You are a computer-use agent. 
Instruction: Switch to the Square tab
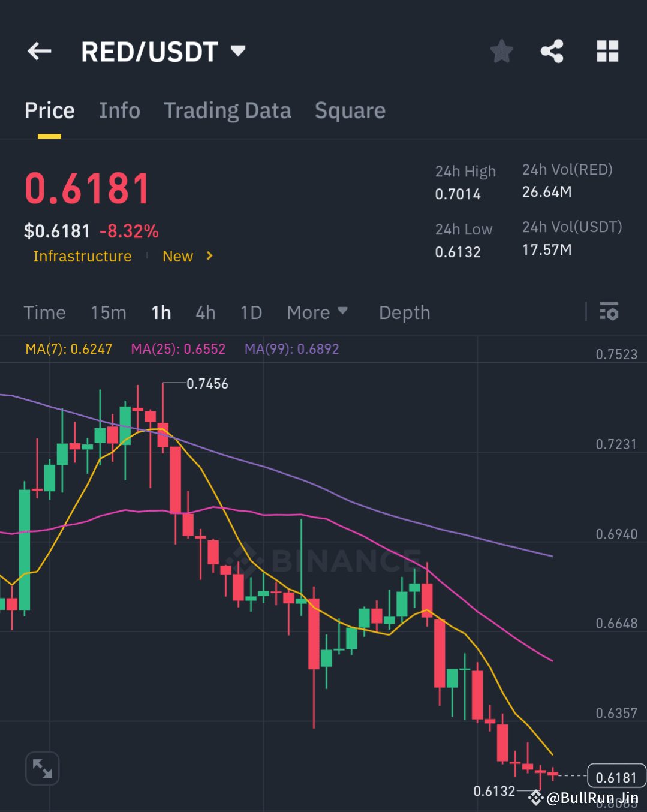tap(350, 110)
